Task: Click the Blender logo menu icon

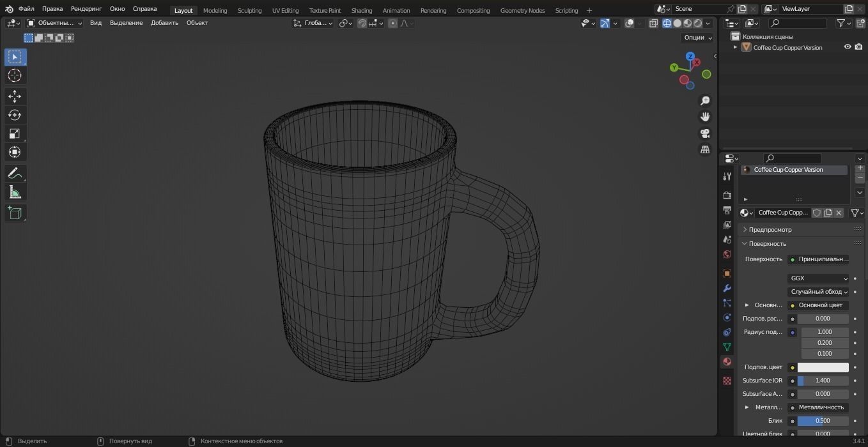Action: (9, 9)
